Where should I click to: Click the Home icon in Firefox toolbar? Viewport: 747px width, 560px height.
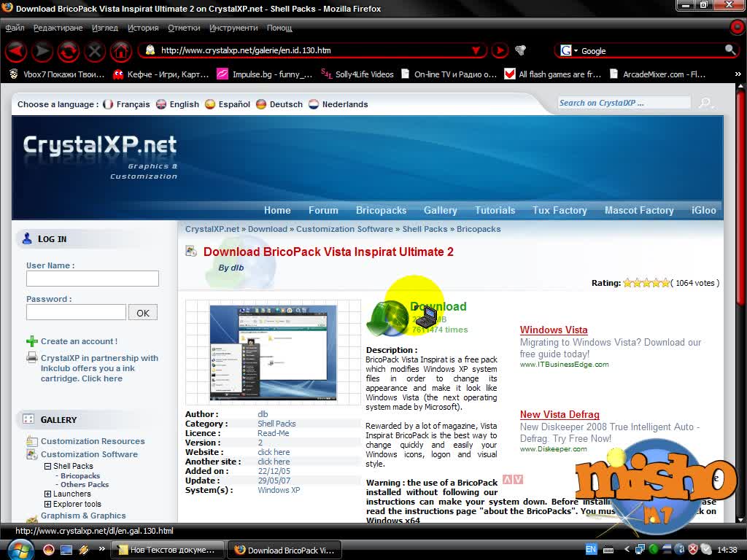pyautogui.click(x=121, y=51)
